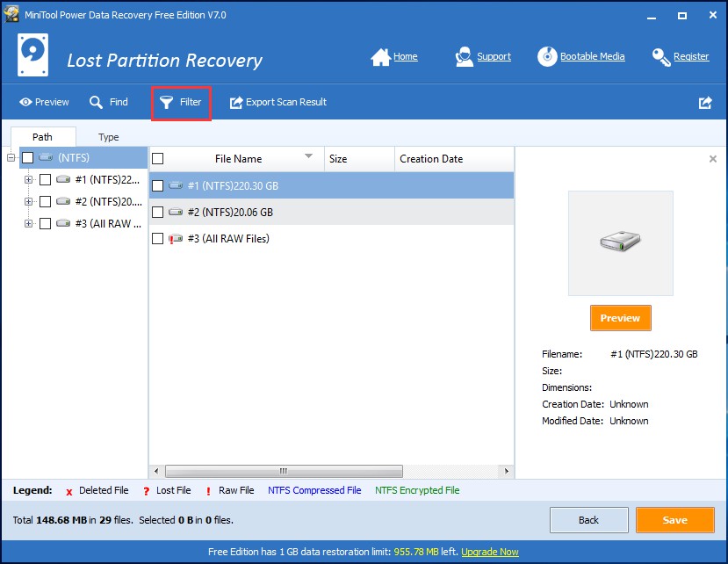The image size is (728, 564).
Task: Select the Path tab
Action: click(43, 137)
